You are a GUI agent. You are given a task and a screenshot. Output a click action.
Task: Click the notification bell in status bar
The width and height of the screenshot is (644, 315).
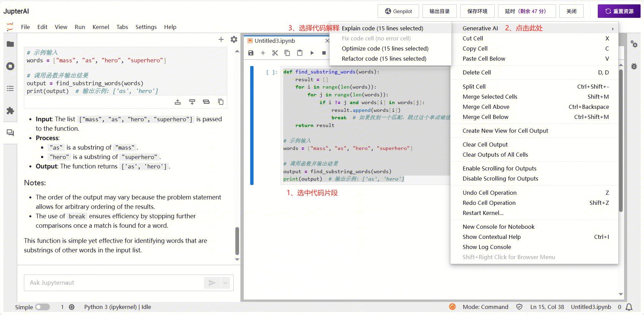coord(629,307)
